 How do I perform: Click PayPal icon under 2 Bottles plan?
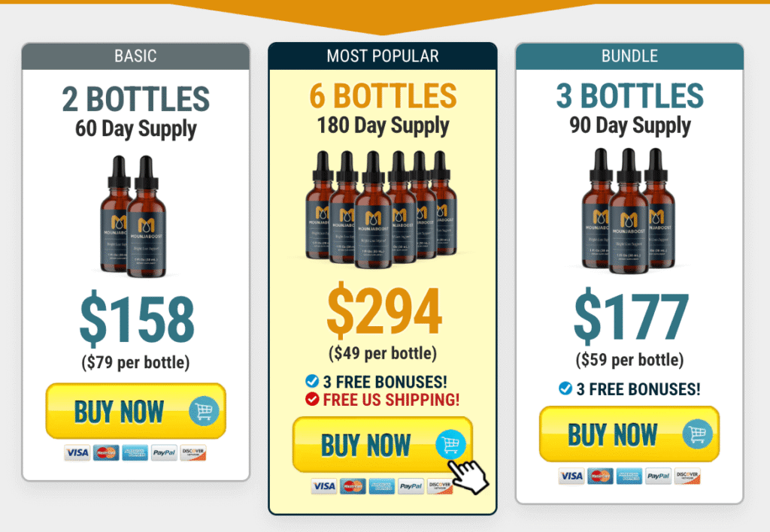[x=164, y=452]
